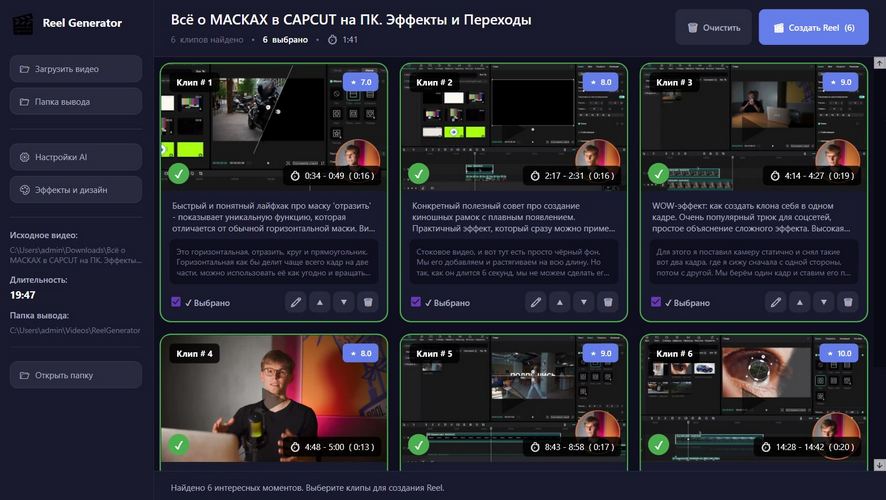
Task: Click the 9.0 star rating badge on Клип #5
Action: coord(601,354)
